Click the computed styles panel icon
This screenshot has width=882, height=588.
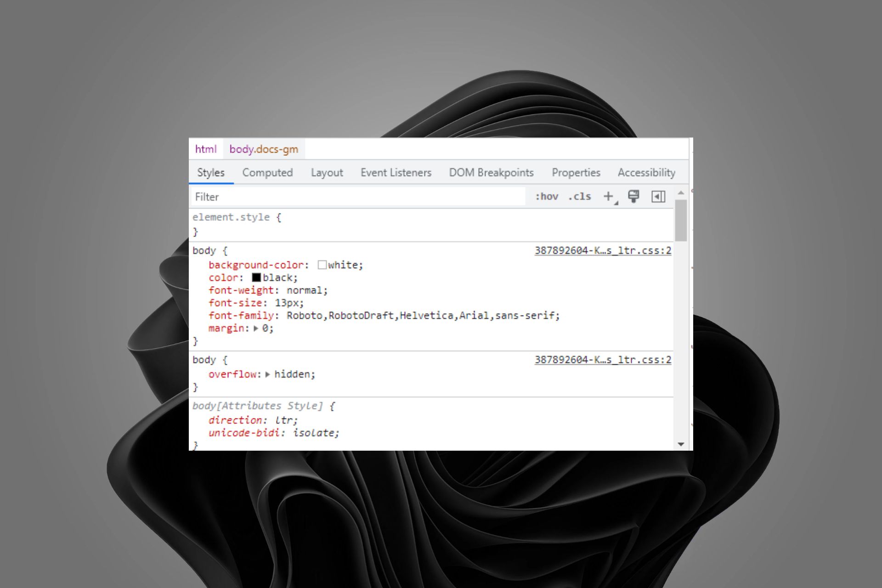click(x=266, y=172)
